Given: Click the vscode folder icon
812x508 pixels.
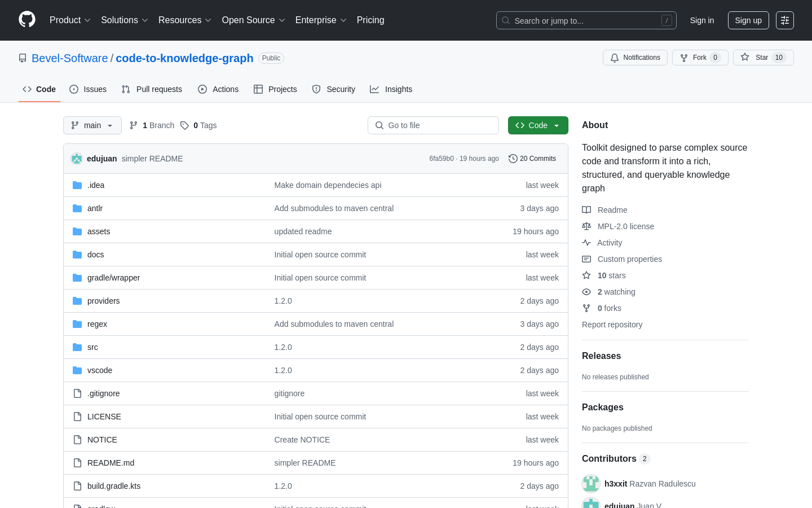Looking at the screenshot, I should 77,370.
